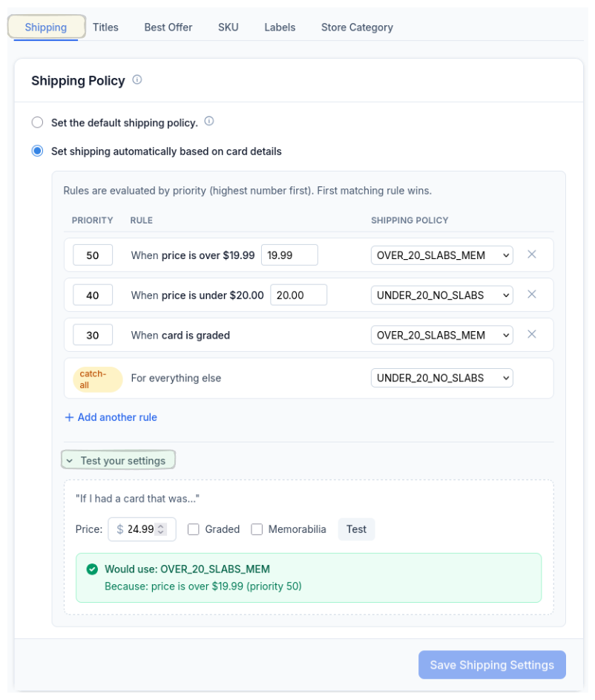Open the Store Category tab
This screenshot has height=700, width=595.
point(357,27)
